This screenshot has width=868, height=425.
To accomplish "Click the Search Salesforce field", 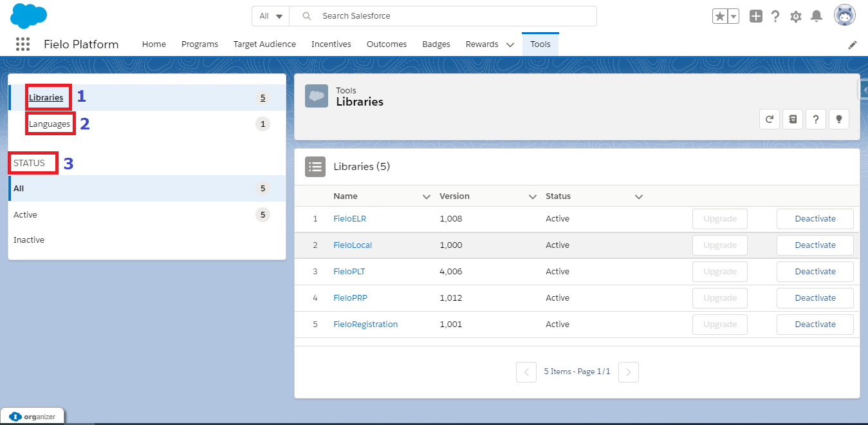I will click(443, 16).
